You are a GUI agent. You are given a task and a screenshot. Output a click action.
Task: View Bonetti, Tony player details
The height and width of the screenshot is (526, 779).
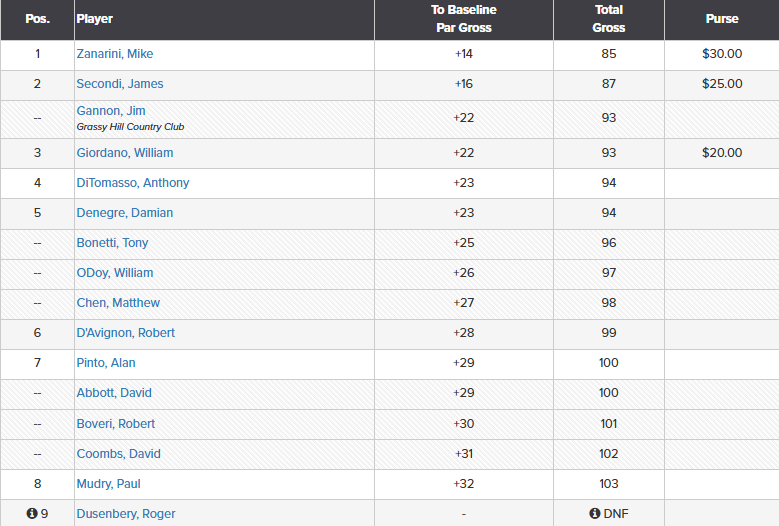point(113,243)
